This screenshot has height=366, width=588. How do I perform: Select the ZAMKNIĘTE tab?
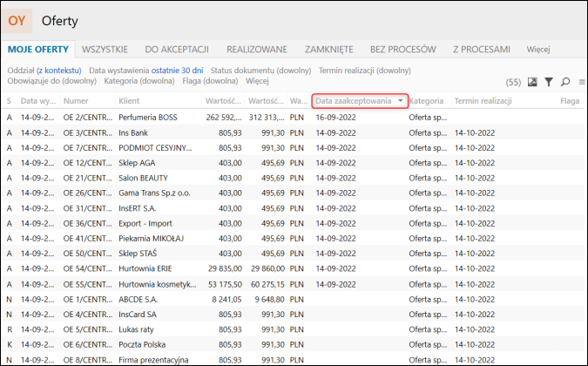[x=329, y=50]
